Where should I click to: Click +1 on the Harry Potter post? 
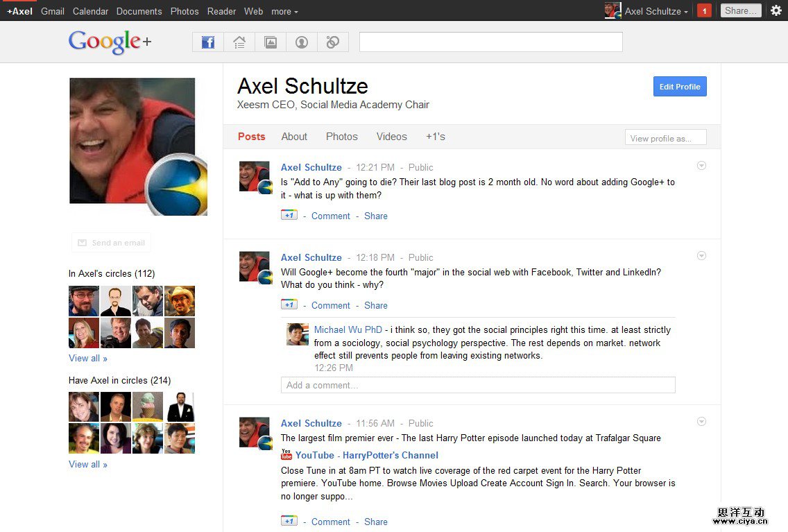coord(289,521)
